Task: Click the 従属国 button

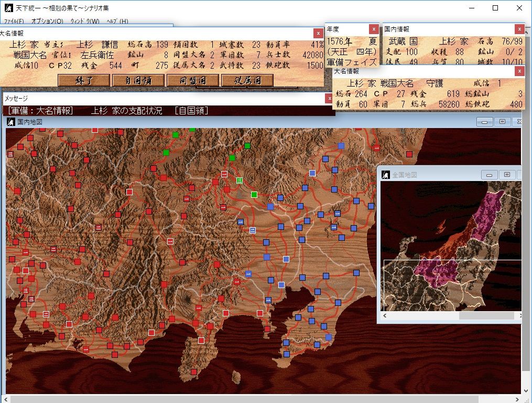Action: pos(247,80)
